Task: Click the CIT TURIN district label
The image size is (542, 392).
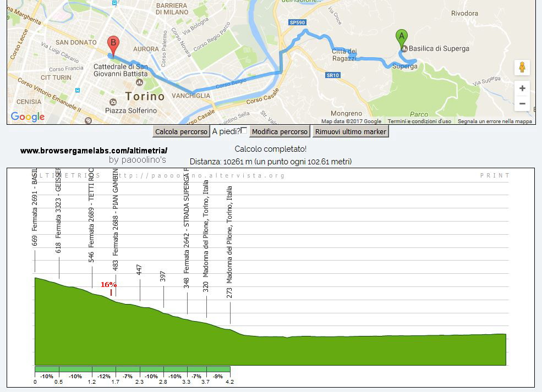Action: [56, 78]
